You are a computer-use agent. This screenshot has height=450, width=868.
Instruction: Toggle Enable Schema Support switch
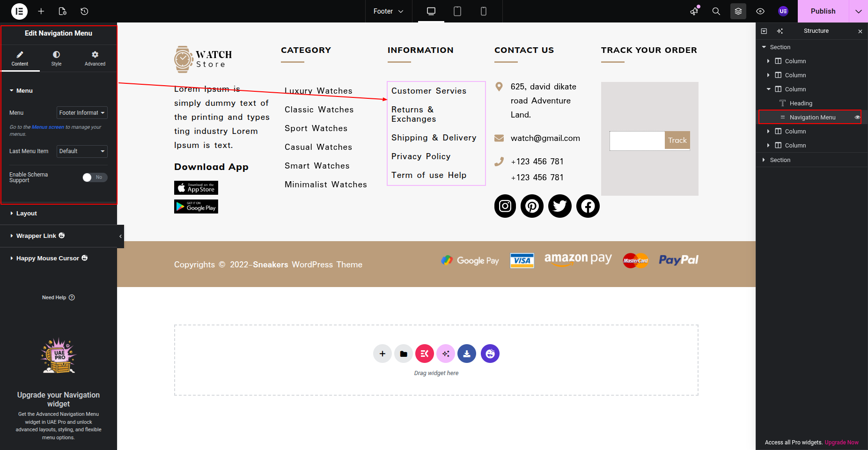tap(95, 177)
